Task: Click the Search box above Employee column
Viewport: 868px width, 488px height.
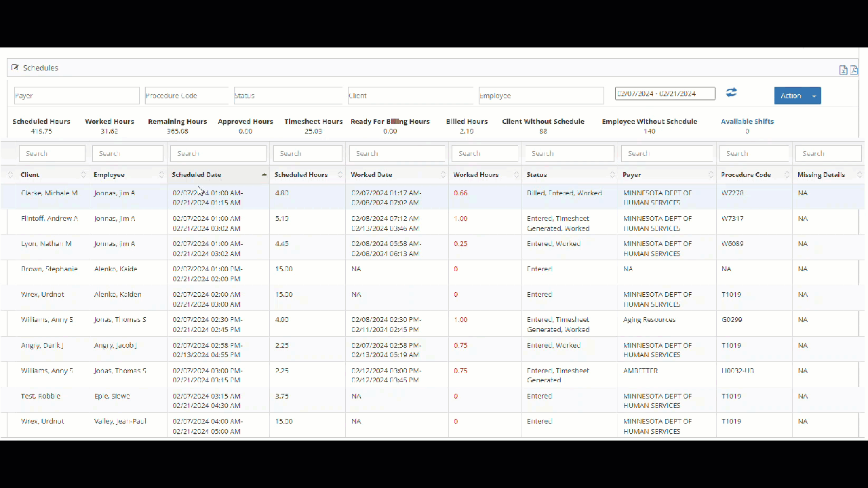Action: [127, 154]
